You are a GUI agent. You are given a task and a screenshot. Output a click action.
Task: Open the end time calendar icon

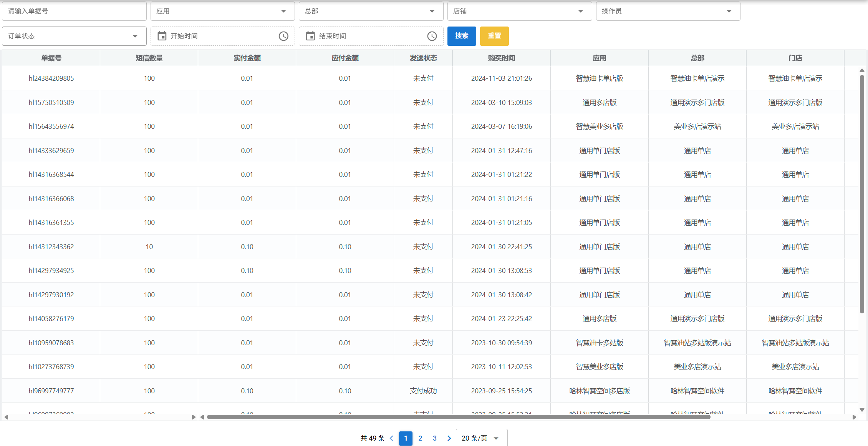click(x=310, y=36)
